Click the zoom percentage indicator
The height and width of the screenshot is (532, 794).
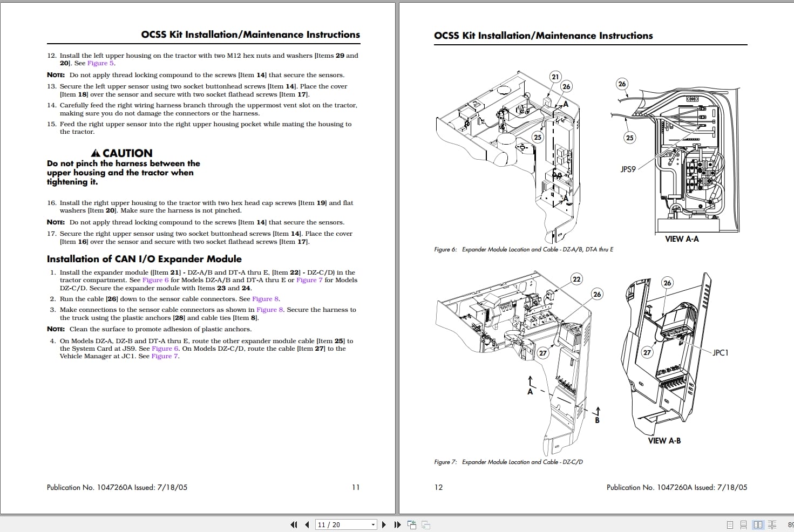coord(789,524)
